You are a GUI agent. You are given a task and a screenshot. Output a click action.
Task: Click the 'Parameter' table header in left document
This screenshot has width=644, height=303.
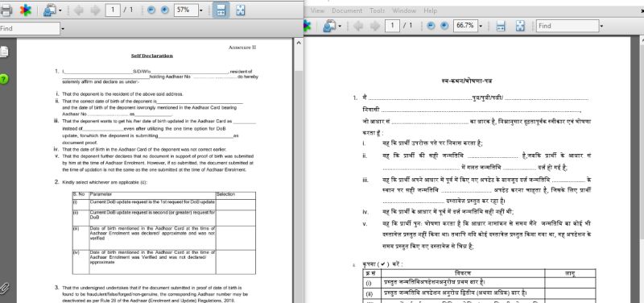click(101, 194)
